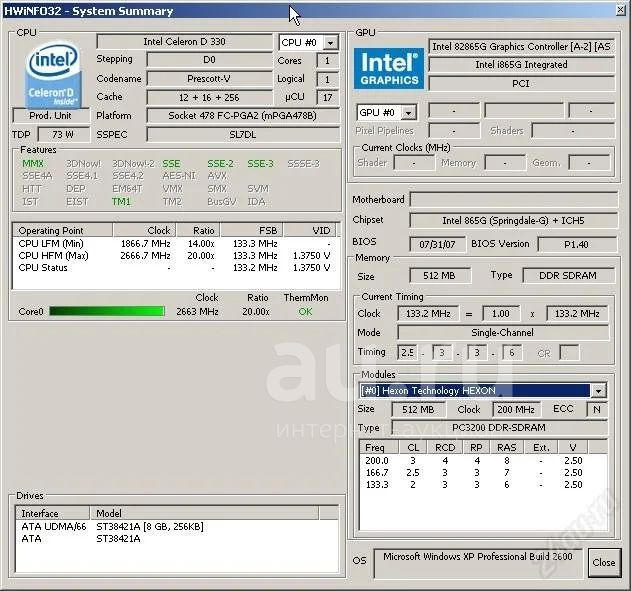Click the SSE-2 feature label

pos(221,164)
